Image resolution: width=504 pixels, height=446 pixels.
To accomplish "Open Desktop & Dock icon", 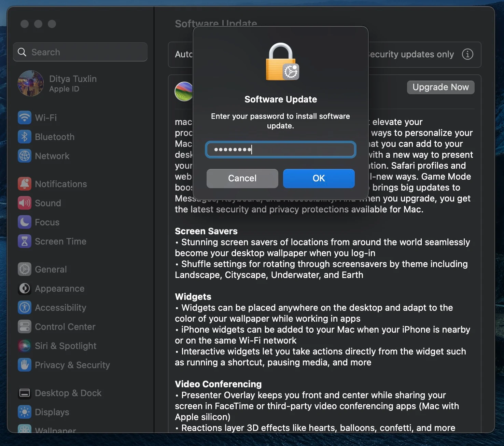I will [x=25, y=393].
